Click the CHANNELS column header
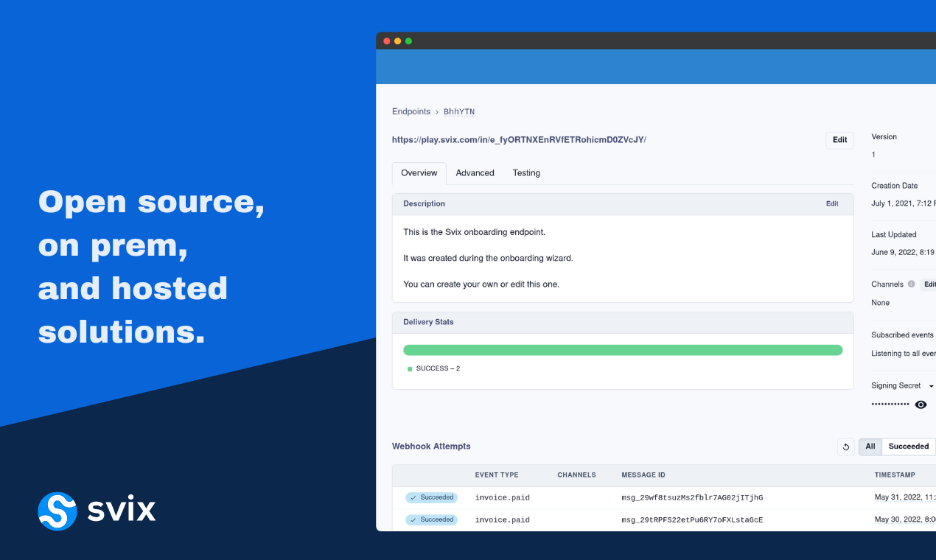The height and width of the screenshot is (560, 936). [x=576, y=475]
